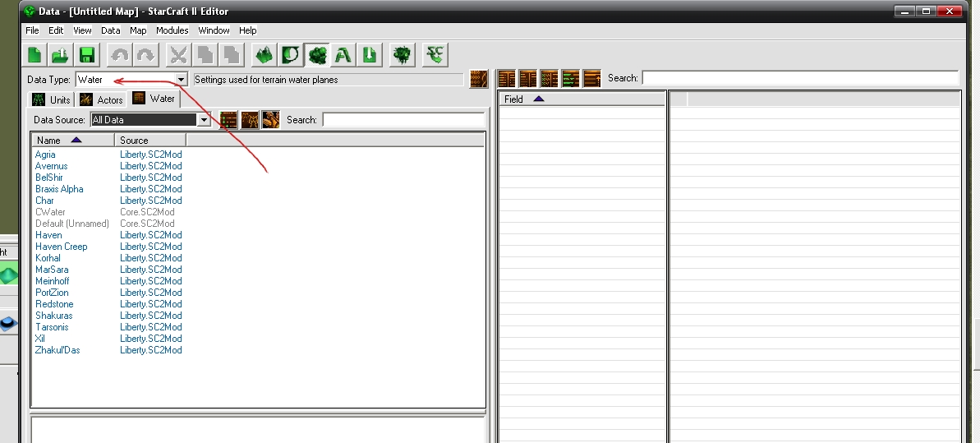Click the Undo arrow icon
The width and height of the screenshot is (980, 443).
[x=119, y=55]
